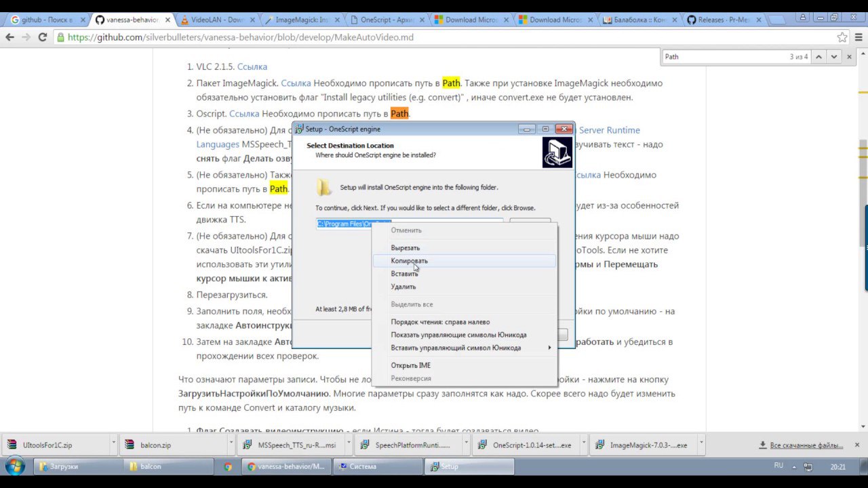This screenshot has height=488, width=868.
Task: Open Система taskbar window
Action: tap(377, 466)
